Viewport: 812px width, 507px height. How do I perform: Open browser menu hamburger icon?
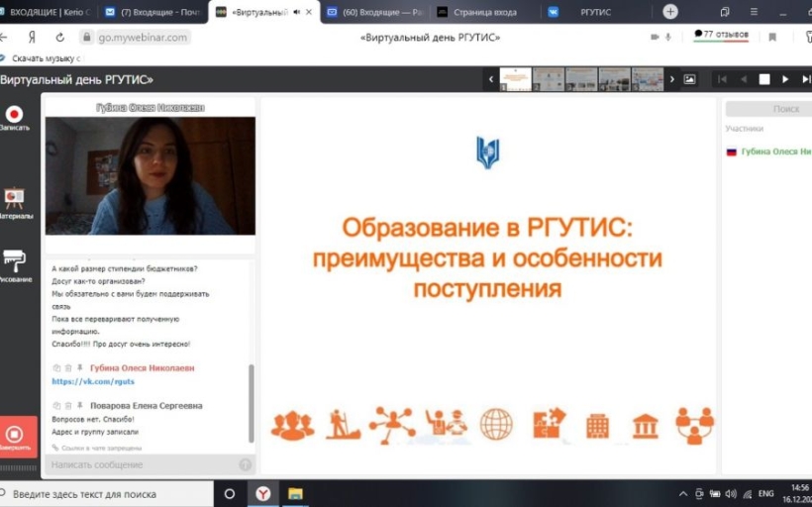click(x=754, y=12)
